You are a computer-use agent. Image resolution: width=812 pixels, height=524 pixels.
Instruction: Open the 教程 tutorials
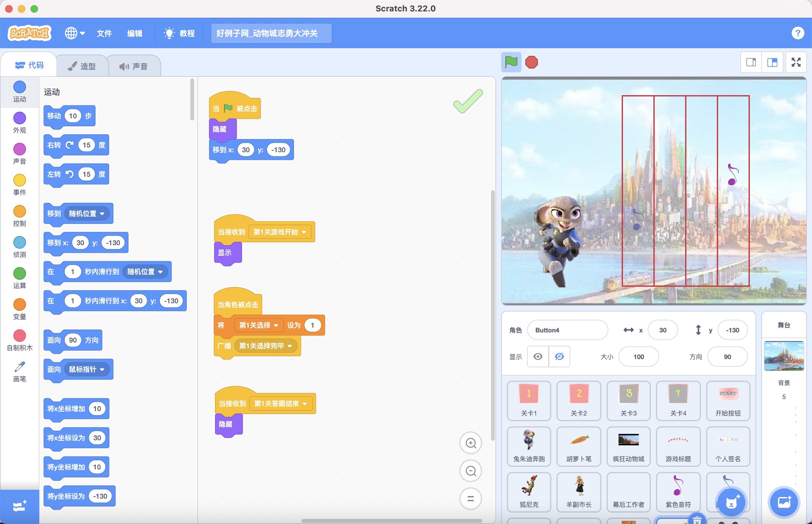click(179, 33)
